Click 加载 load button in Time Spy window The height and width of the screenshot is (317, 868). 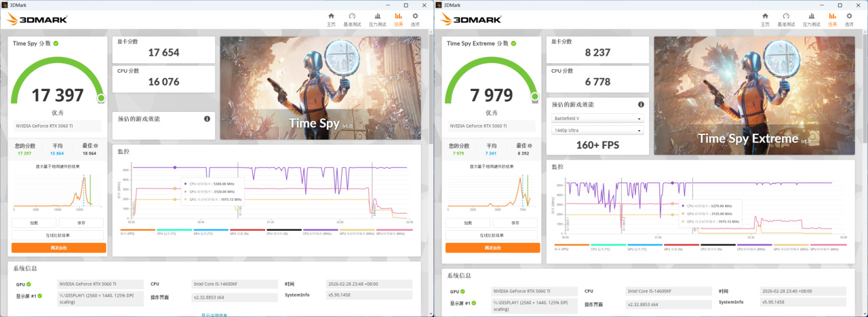[x=34, y=223]
